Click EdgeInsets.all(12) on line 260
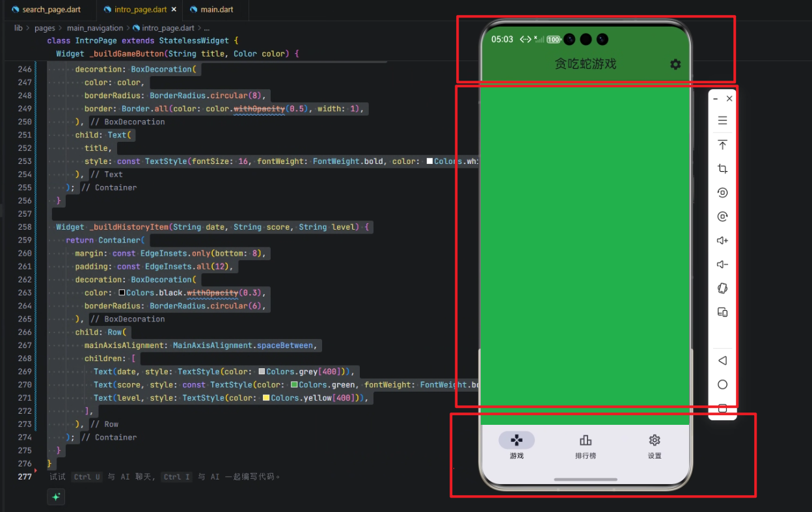The image size is (812, 512). click(187, 266)
